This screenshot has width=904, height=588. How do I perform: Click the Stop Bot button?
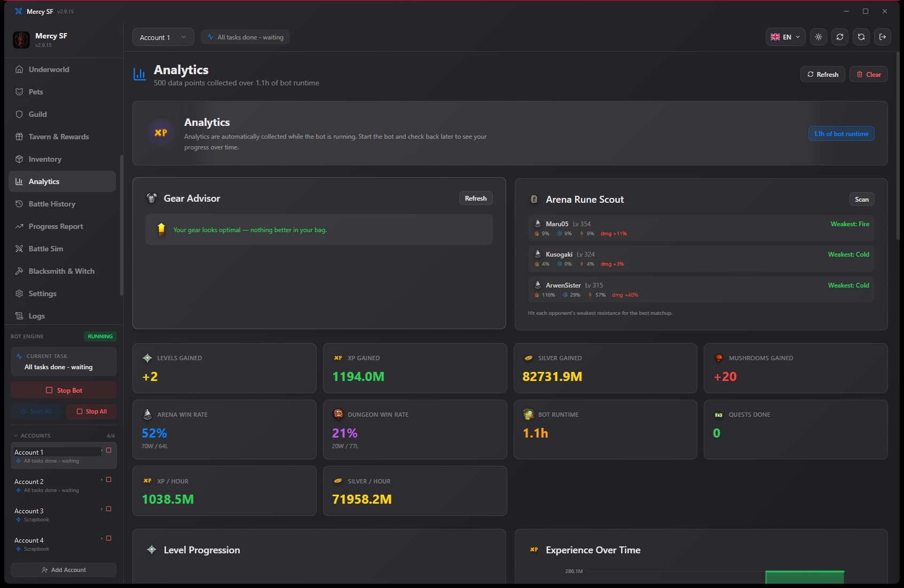pyautogui.click(x=64, y=391)
